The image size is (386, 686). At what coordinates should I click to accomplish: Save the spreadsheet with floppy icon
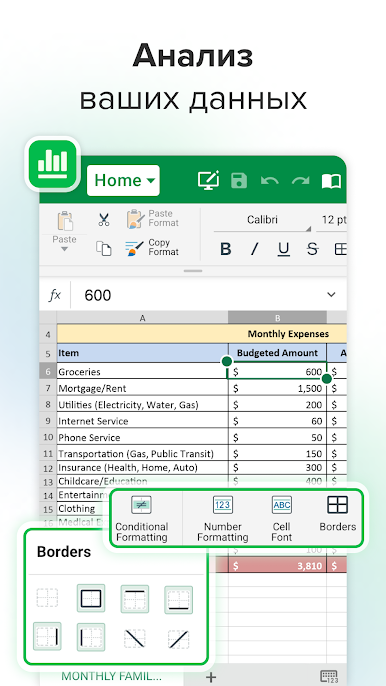(239, 181)
